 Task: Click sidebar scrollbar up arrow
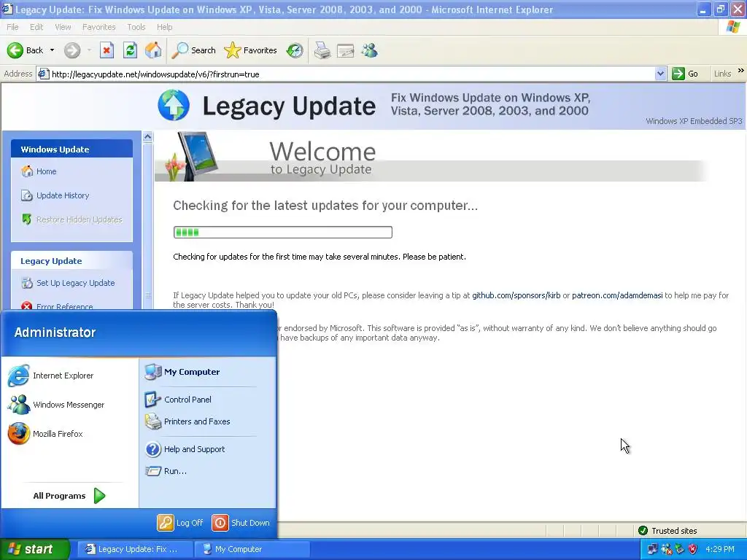(147, 136)
